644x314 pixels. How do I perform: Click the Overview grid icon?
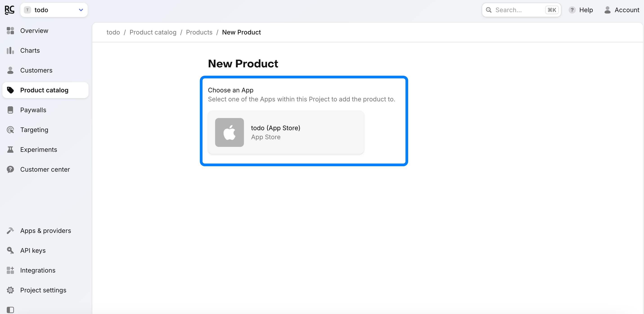pos(10,31)
